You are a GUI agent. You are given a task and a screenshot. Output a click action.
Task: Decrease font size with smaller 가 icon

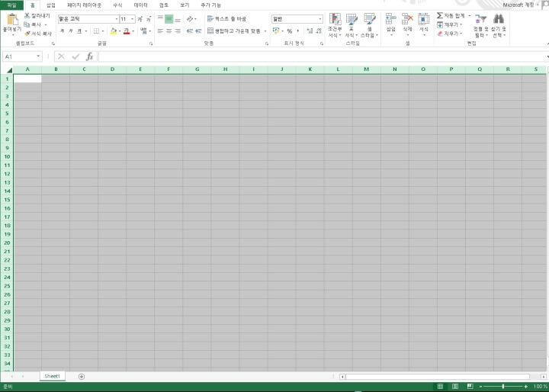(x=149, y=19)
